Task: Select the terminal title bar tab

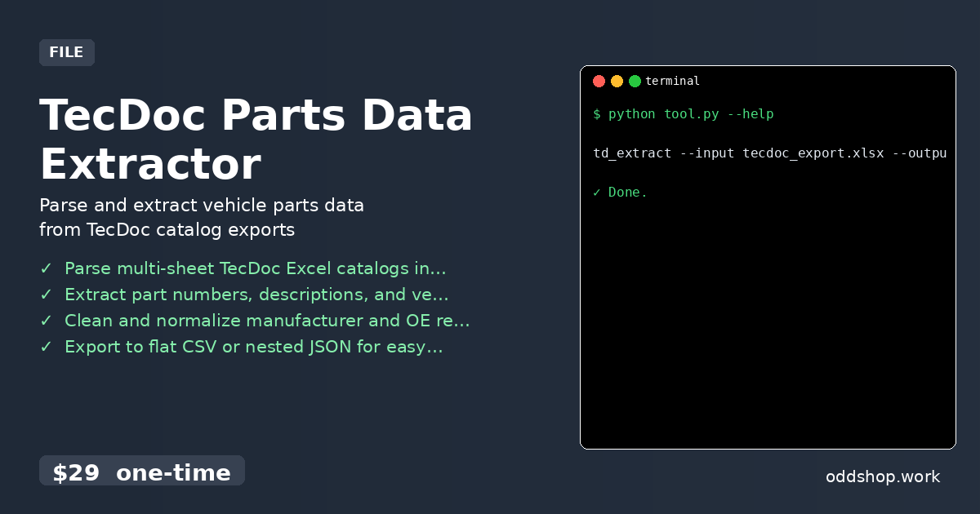Action: click(x=672, y=81)
